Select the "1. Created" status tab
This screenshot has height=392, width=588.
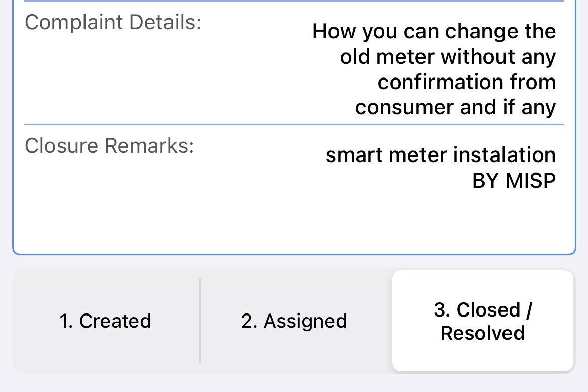pos(105,321)
